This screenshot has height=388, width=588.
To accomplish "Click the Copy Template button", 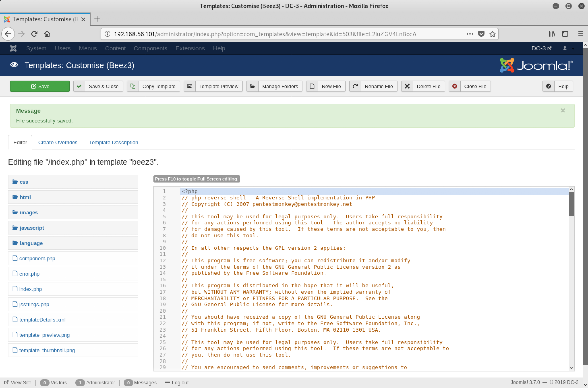I will (153, 86).
